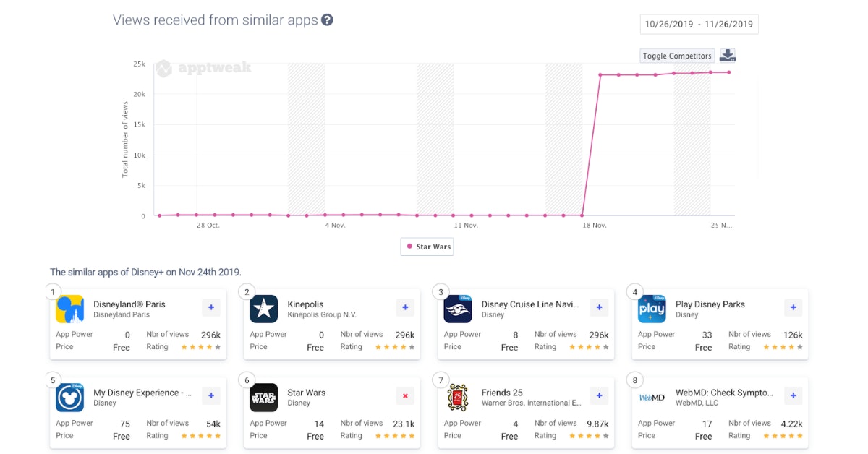Add Disneyland Paris to the chart
Viewport: 868px width, 454px height.
(211, 307)
